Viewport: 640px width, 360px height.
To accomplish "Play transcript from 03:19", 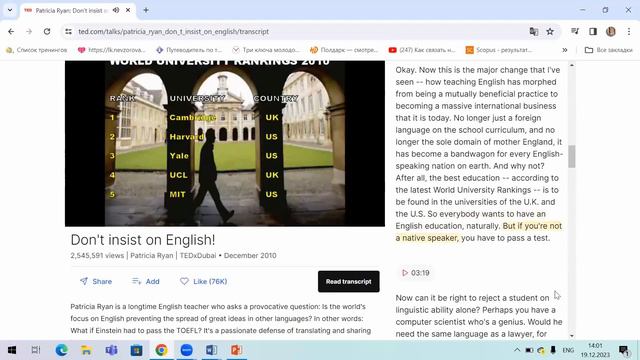I will [416, 273].
